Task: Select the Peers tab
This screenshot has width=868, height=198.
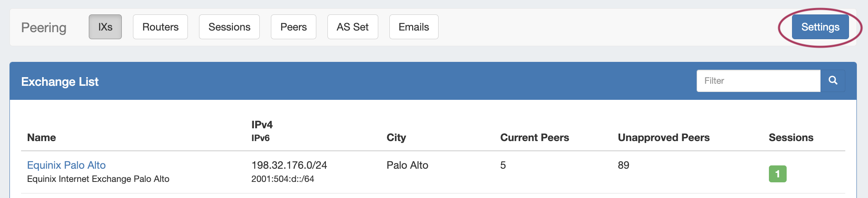Action: point(293,27)
